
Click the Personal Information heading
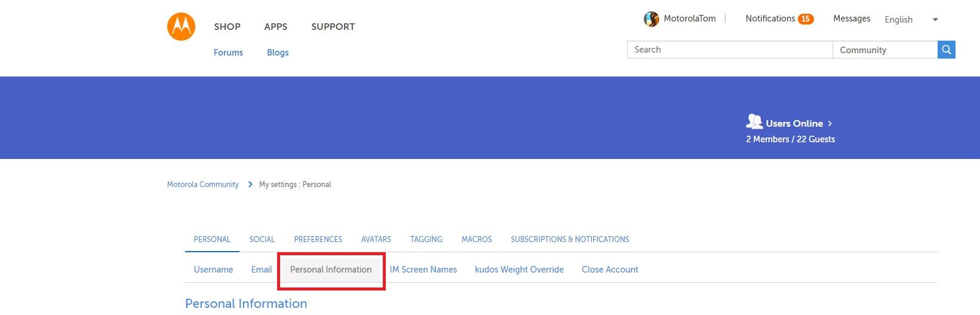click(x=246, y=303)
